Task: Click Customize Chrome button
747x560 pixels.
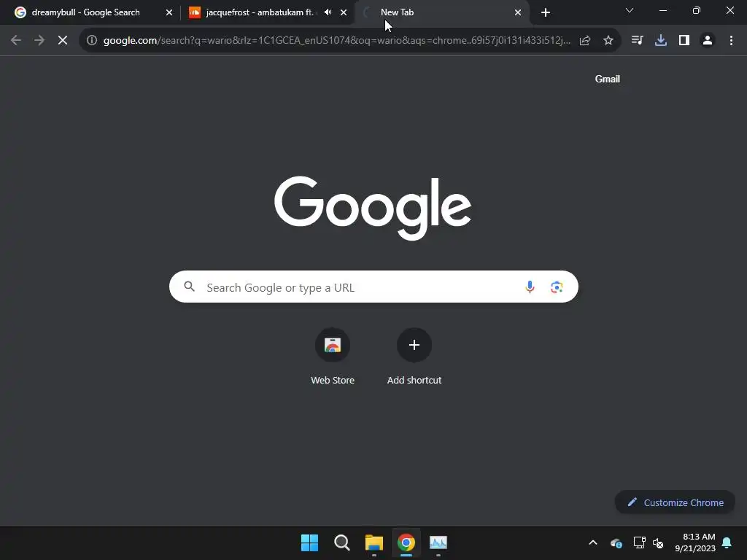Action: (675, 502)
